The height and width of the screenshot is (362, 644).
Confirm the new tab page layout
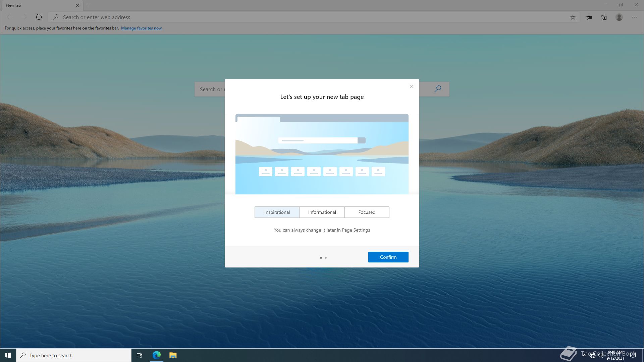pyautogui.click(x=388, y=257)
